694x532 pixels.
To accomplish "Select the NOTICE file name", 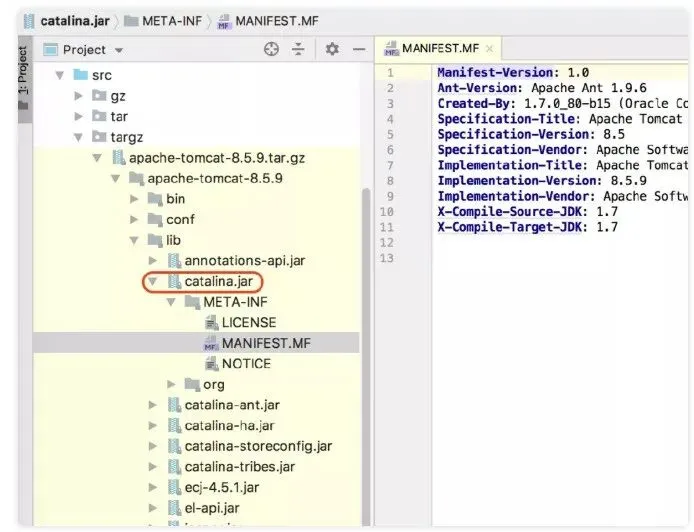I will pos(246,364).
